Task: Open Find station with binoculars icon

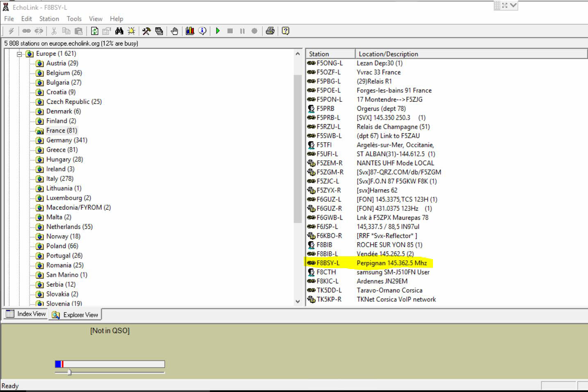Action: coord(119,31)
